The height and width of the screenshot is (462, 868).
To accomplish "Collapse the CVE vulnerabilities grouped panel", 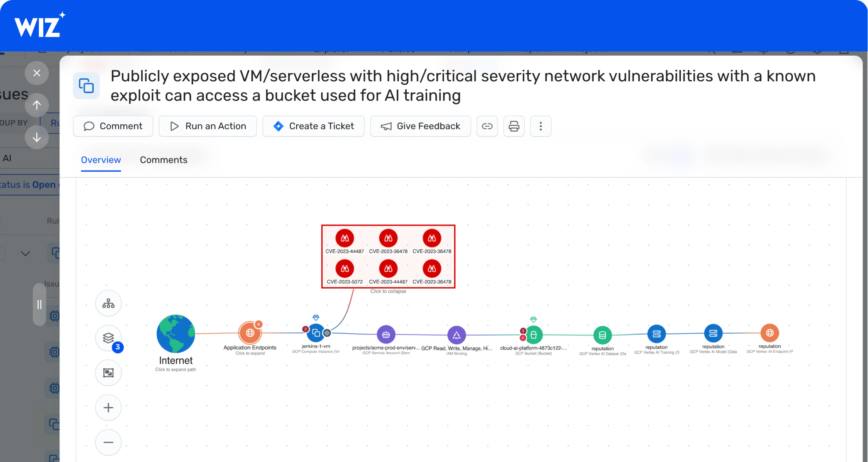I will [389, 291].
